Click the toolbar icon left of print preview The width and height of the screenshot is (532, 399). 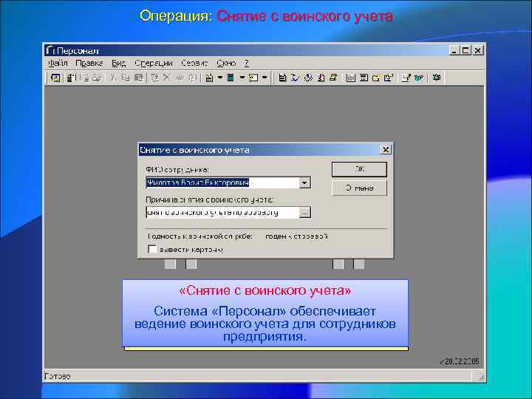point(71,78)
